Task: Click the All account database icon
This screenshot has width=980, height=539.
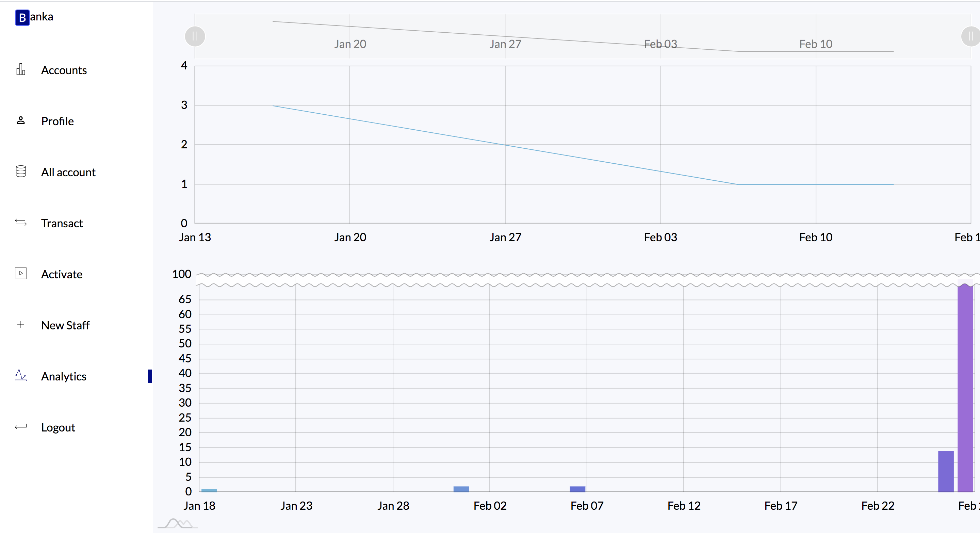Action: (x=20, y=172)
